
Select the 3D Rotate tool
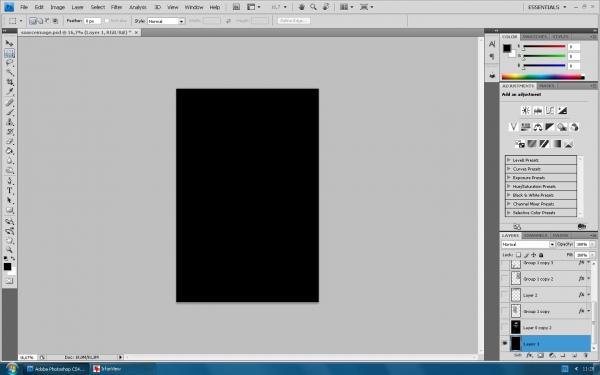[x=10, y=221]
